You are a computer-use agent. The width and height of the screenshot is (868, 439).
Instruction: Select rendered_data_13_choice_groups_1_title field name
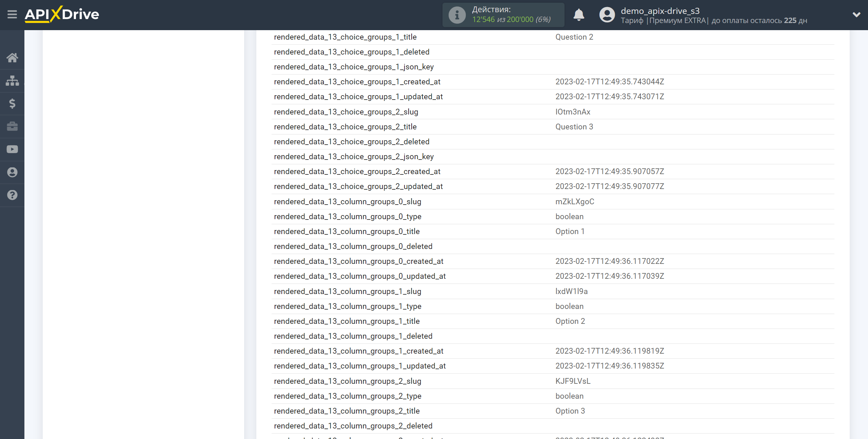click(345, 37)
